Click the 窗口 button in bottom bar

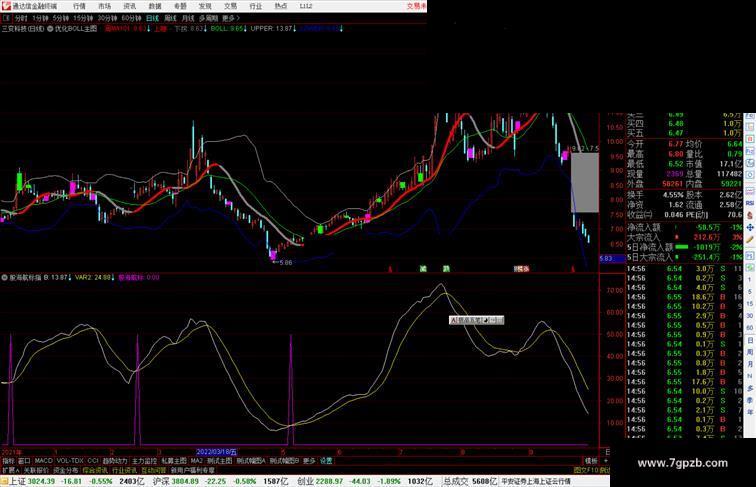(x=24, y=461)
